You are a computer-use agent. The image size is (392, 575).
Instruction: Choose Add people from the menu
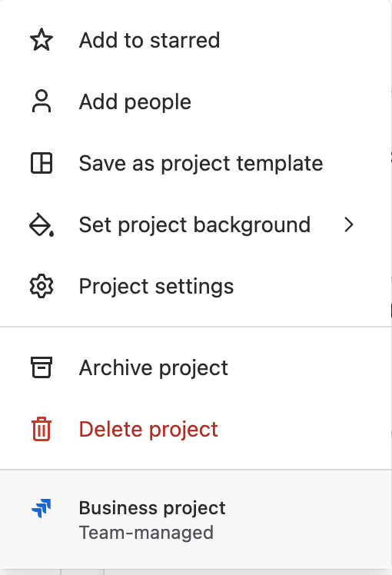196,101
